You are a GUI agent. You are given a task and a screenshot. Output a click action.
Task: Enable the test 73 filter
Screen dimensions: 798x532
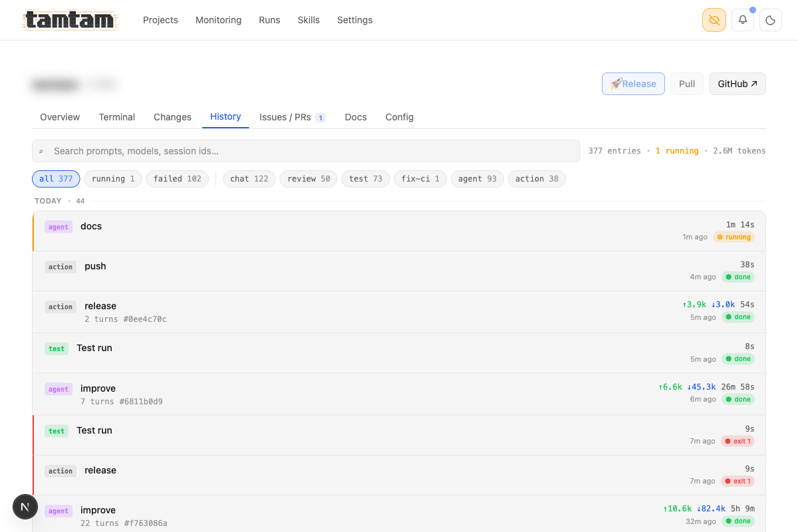tap(365, 178)
